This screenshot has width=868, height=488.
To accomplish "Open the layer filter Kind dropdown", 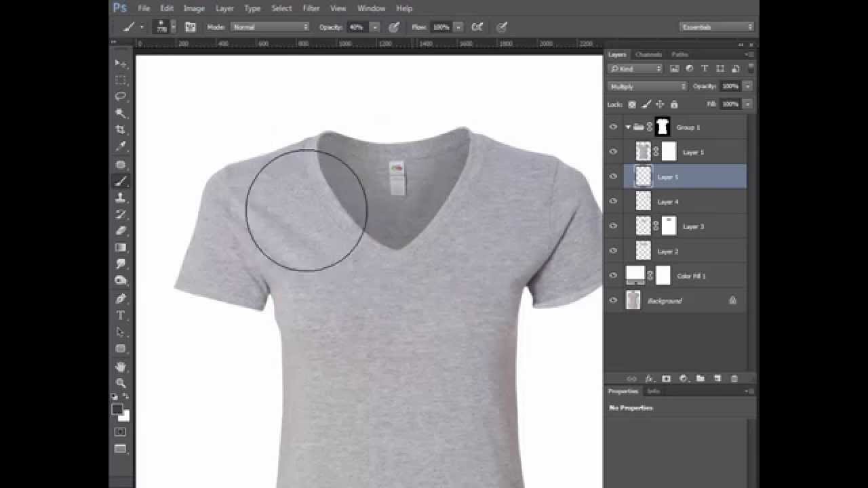I will tap(635, 68).
